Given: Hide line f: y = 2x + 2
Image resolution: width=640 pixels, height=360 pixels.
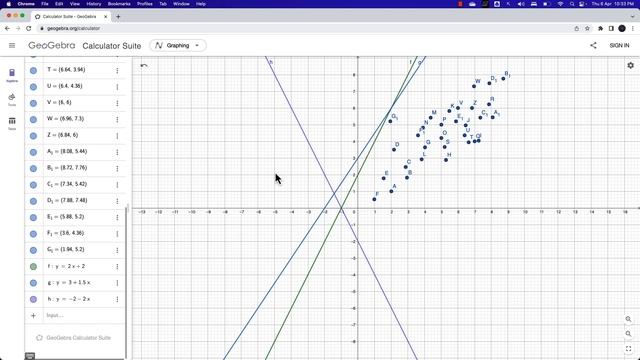Looking at the screenshot, I should (x=33, y=266).
